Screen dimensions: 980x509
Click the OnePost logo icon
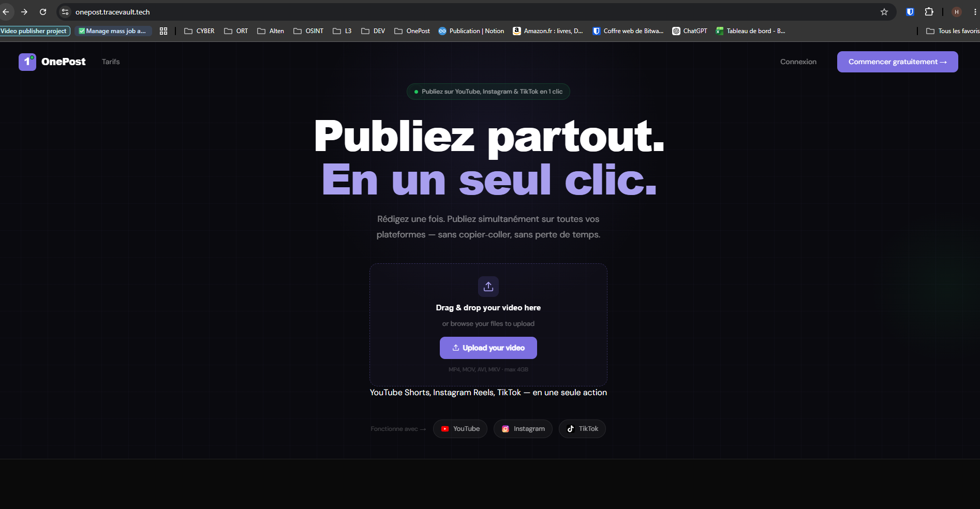point(27,62)
